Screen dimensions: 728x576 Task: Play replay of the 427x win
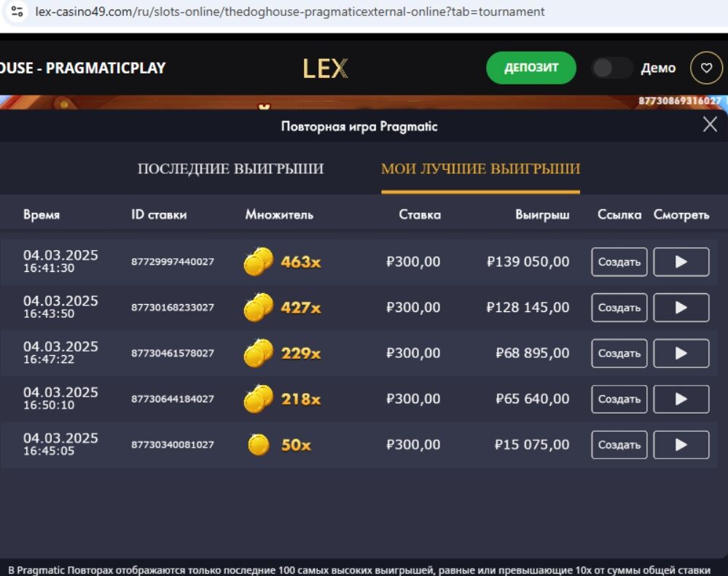(x=681, y=308)
